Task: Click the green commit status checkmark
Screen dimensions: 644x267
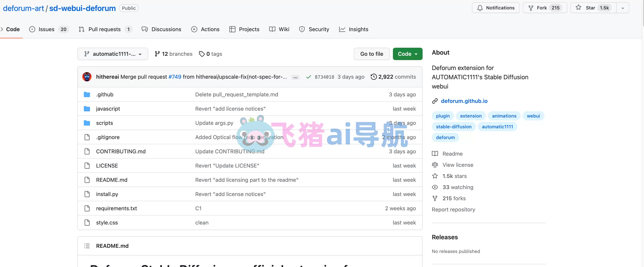Action: click(309, 77)
